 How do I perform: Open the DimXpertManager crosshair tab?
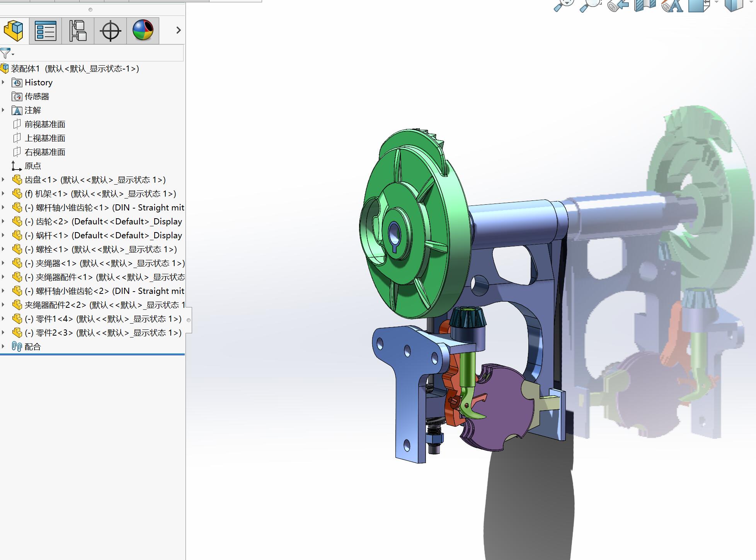pos(110,31)
